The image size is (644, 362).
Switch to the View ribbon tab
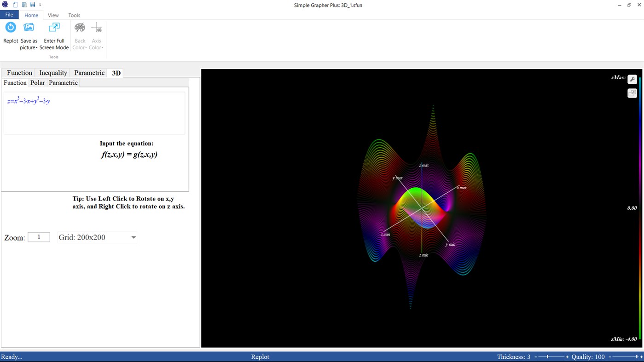53,15
